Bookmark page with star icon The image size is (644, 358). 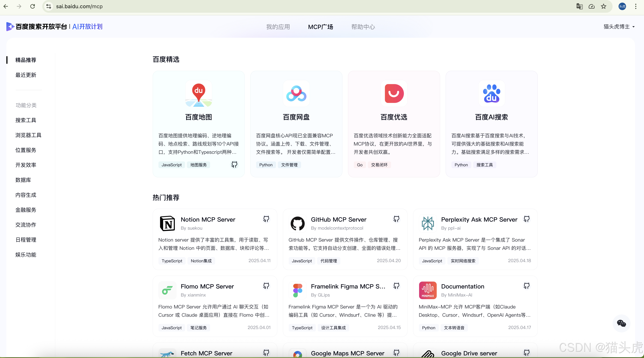[604, 7]
